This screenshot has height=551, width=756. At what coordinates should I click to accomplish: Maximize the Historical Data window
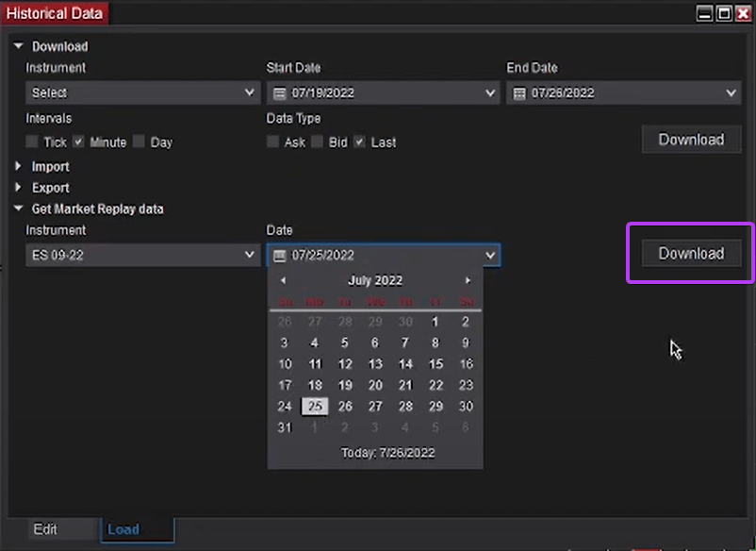click(x=724, y=13)
